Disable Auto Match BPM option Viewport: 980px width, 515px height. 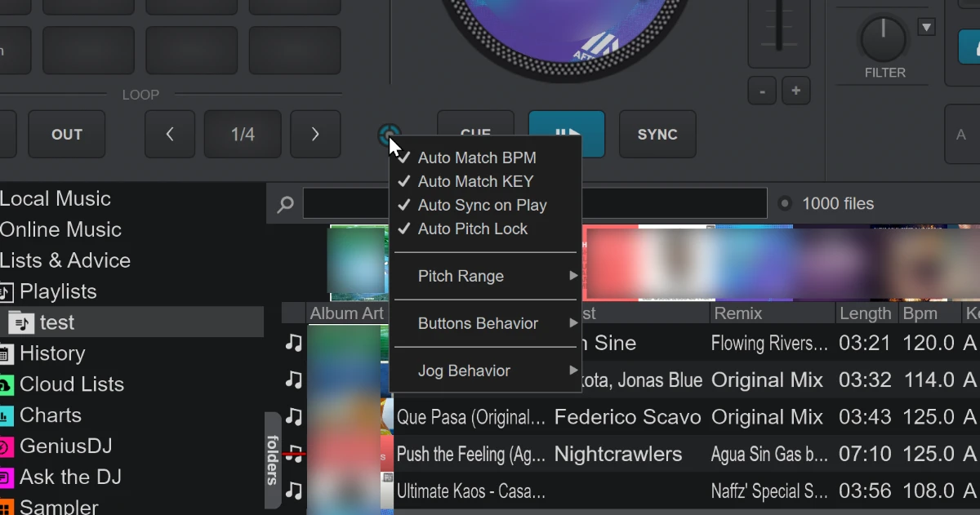[476, 158]
